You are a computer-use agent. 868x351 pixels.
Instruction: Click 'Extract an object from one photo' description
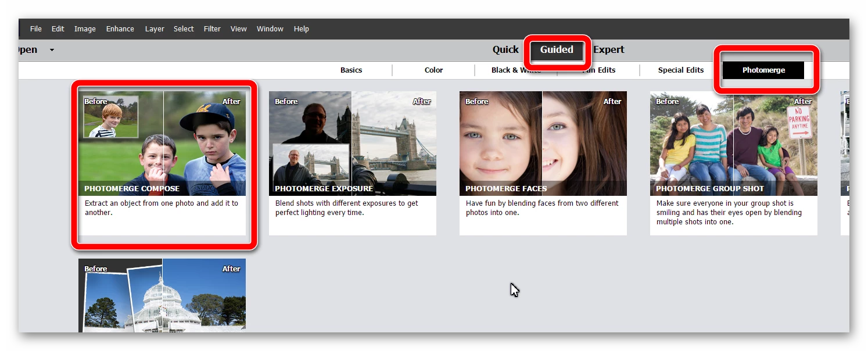pos(162,208)
